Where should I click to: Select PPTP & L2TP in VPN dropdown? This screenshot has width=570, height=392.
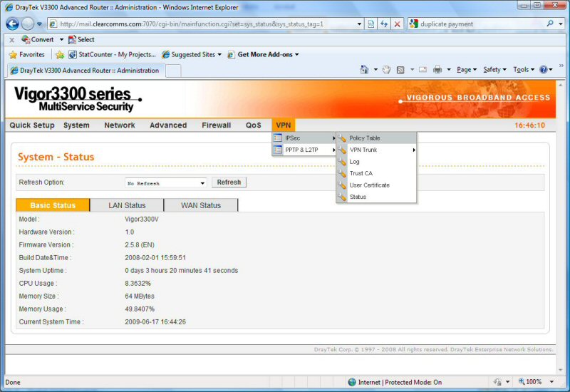tap(304, 150)
